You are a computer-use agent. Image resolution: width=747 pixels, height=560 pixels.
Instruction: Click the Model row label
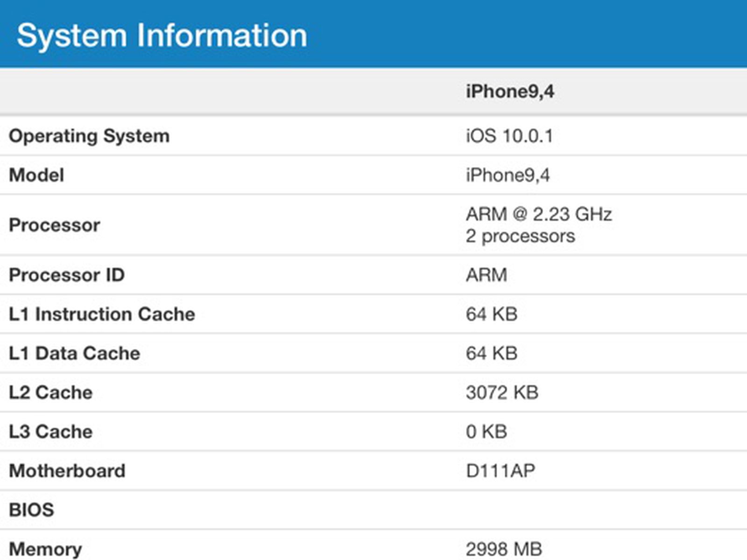click(x=36, y=175)
